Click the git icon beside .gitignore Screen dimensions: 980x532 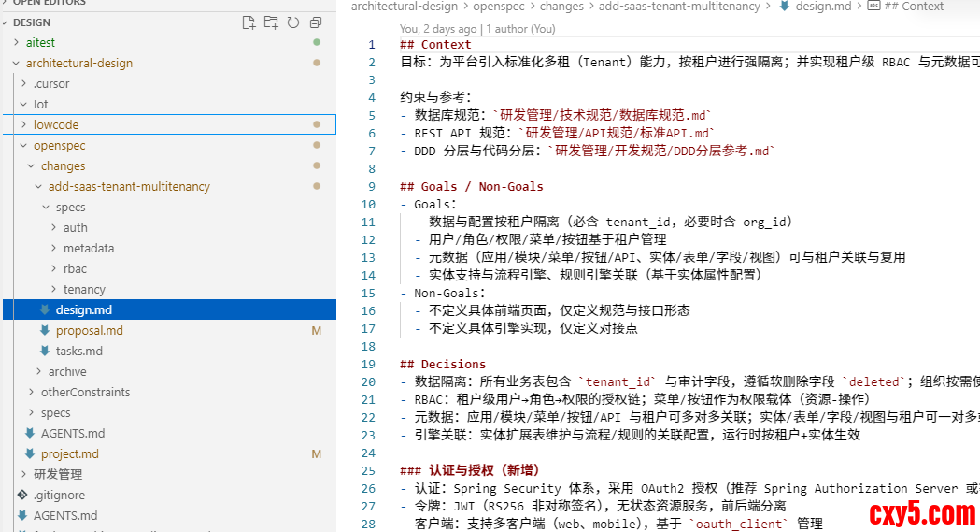pyautogui.click(x=22, y=495)
